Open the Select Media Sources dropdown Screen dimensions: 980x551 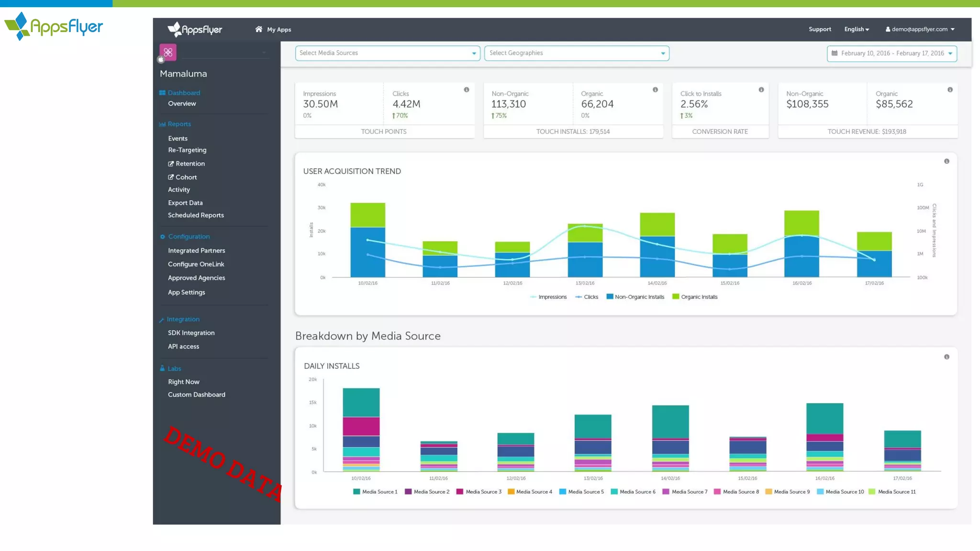tap(388, 53)
